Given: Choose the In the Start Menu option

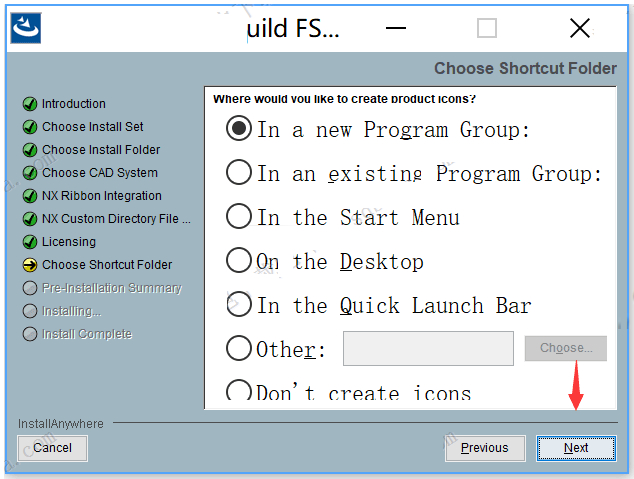Looking at the screenshot, I should pyautogui.click(x=239, y=217).
